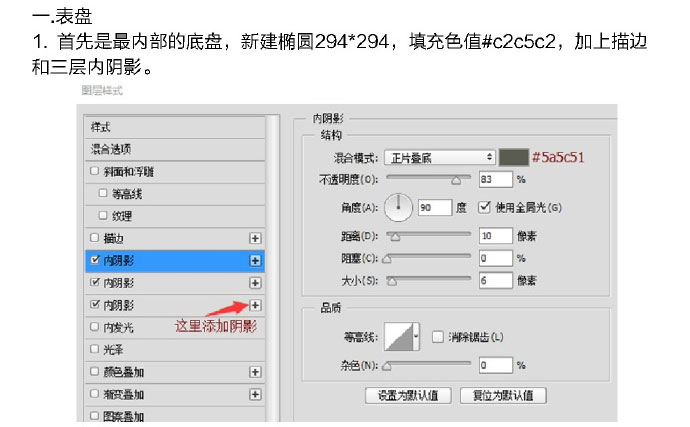Image resolution: width=690 pixels, height=427 pixels.
Task: Enable the 渐变叠加 checkbox
Action: pos(94,394)
